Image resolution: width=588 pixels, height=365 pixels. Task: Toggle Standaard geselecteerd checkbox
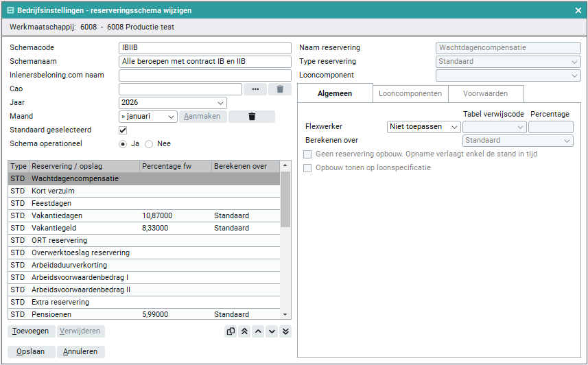[123, 130]
